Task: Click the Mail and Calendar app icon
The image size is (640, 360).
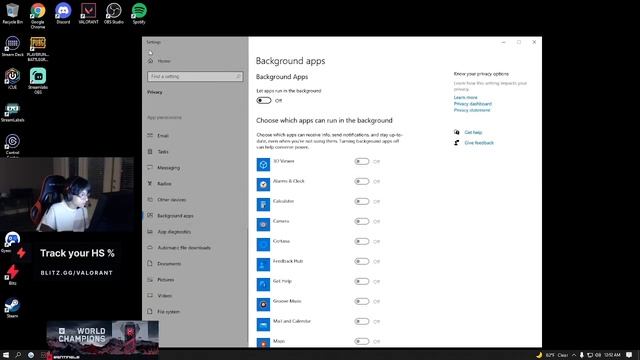Action: (x=263, y=324)
